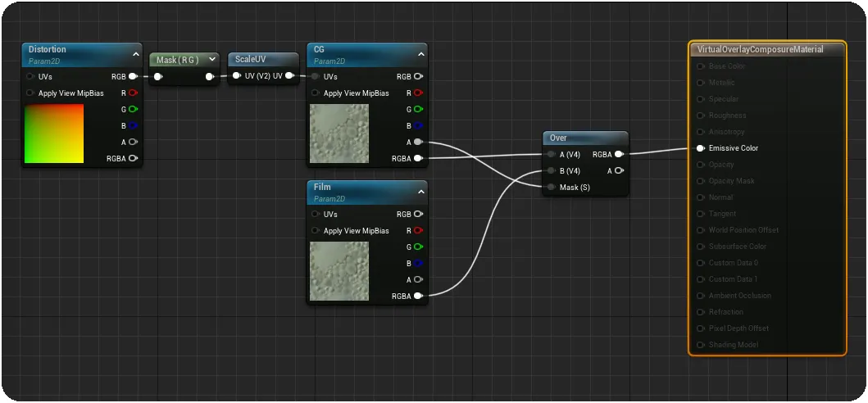Screen dimensions: 868x403
Task: Click the Pixel Depth Offset label
Action: 738,328
